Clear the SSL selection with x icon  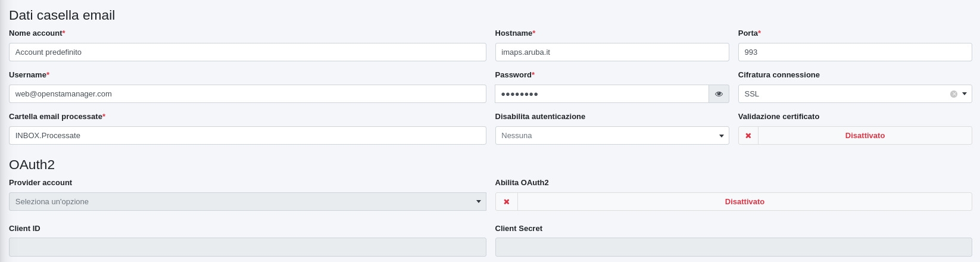point(953,94)
